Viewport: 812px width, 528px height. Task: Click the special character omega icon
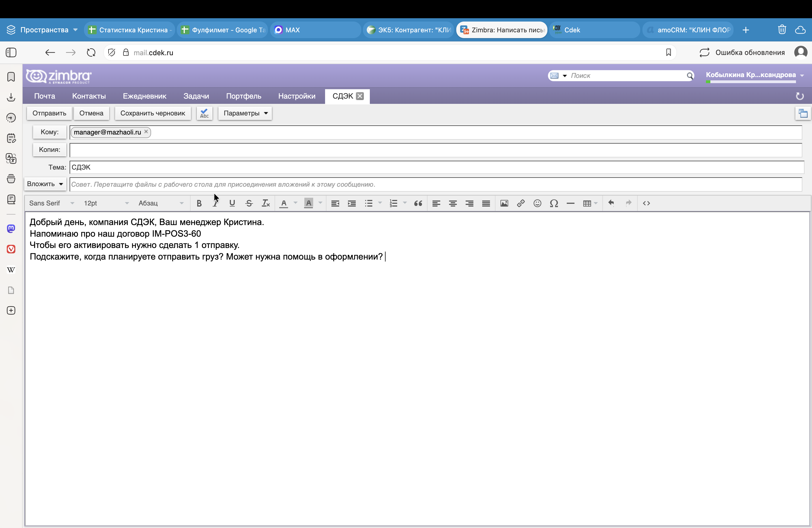tap(554, 203)
